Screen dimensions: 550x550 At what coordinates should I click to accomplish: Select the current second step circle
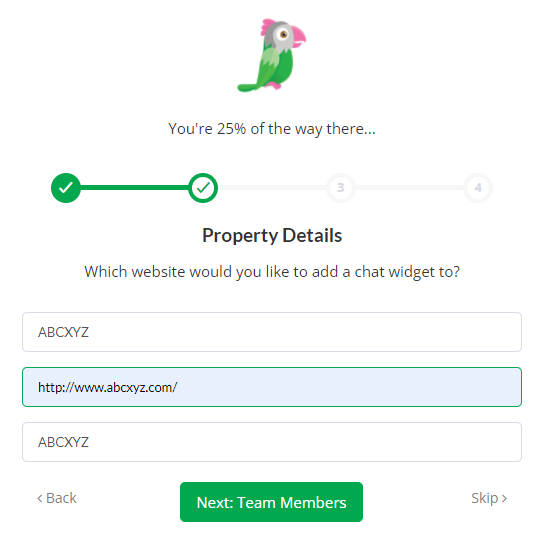[203, 188]
